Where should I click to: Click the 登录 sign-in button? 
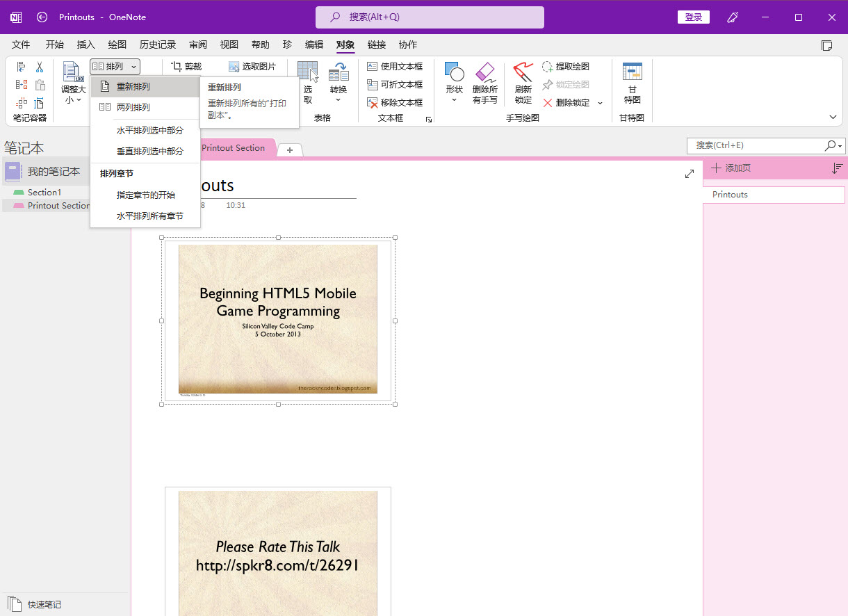694,17
